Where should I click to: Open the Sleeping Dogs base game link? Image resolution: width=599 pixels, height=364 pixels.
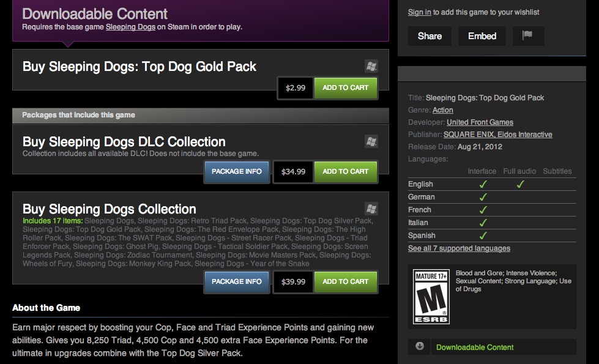(131, 27)
